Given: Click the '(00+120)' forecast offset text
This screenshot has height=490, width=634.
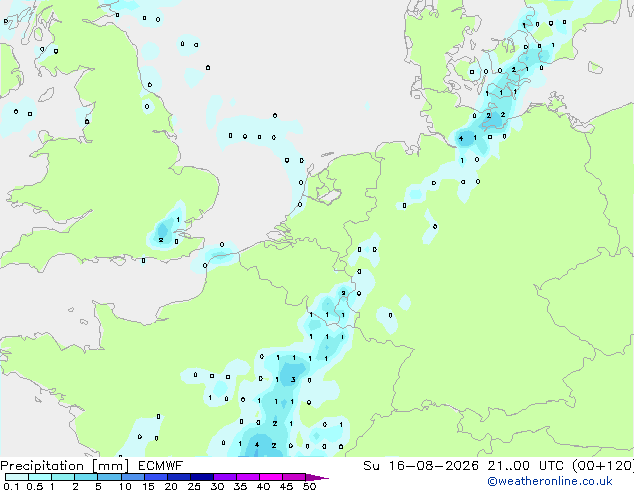Looking at the screenshot, I should pos(605,466).
